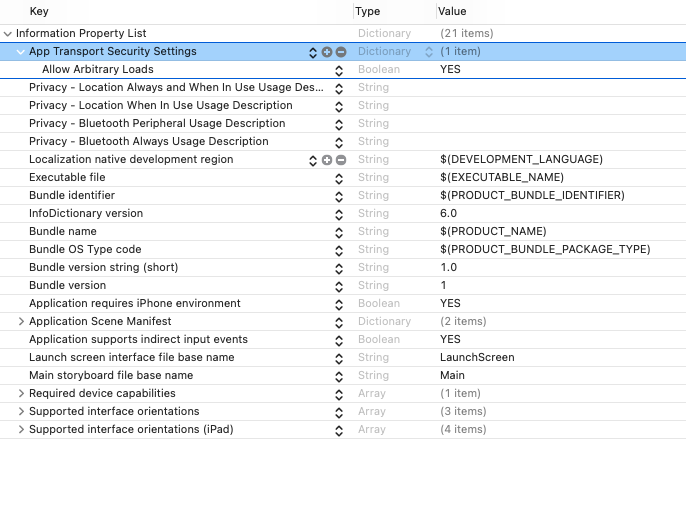Open type picker for App Transport Security Dictionary
The height and width of the screenshot is (521, 686).
429,52
